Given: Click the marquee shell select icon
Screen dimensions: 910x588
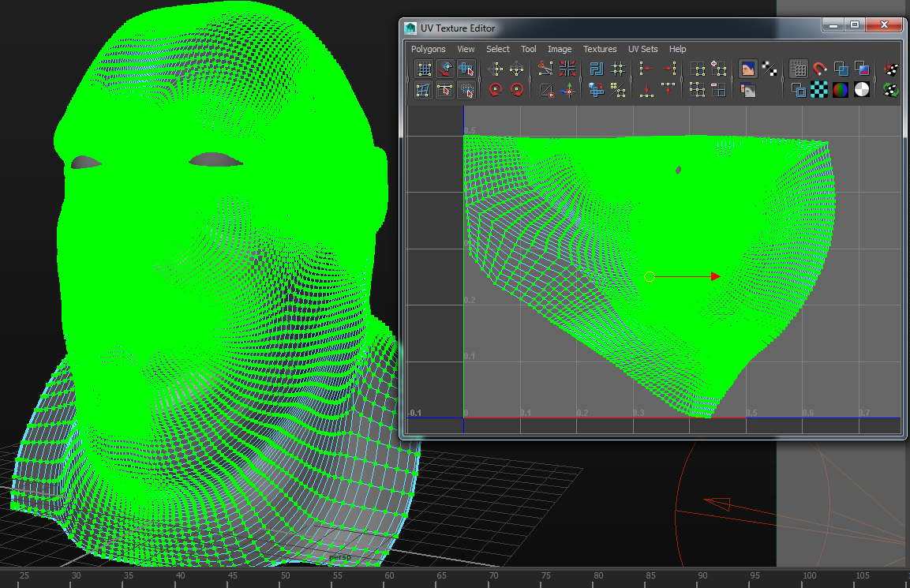Looking at the screenshot, I should tap(466, 90).
